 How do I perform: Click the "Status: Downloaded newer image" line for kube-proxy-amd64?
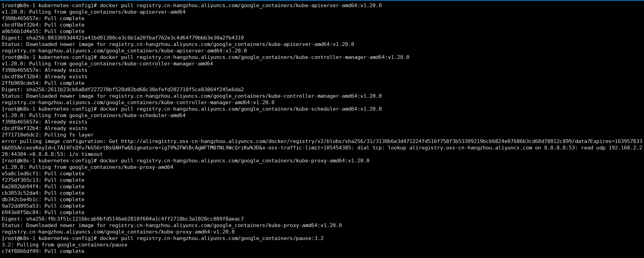[x=172, y=225]
